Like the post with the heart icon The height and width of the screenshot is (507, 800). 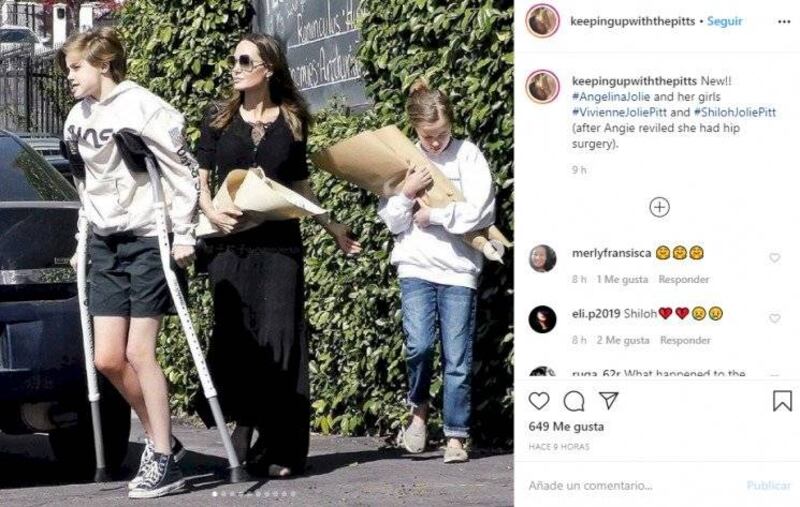pyautogui.click(x=539, y=401)
